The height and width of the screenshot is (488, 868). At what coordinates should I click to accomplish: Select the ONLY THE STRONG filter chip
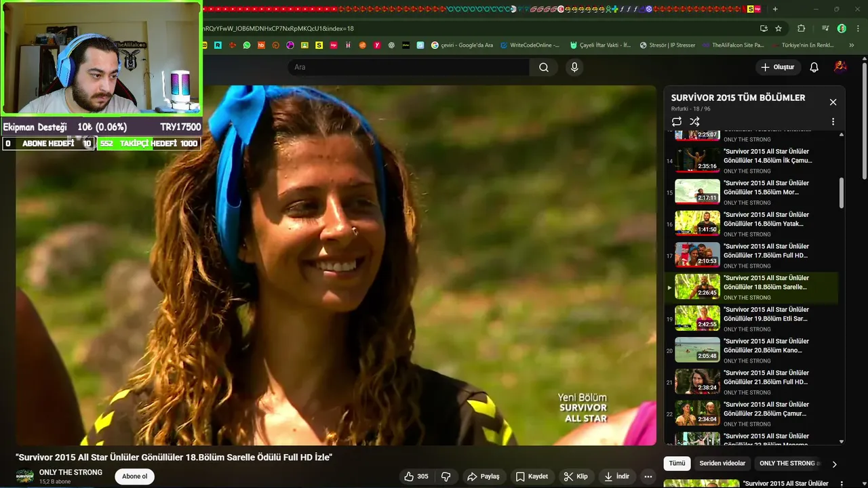pyautogui.click(x=787, y=464)
